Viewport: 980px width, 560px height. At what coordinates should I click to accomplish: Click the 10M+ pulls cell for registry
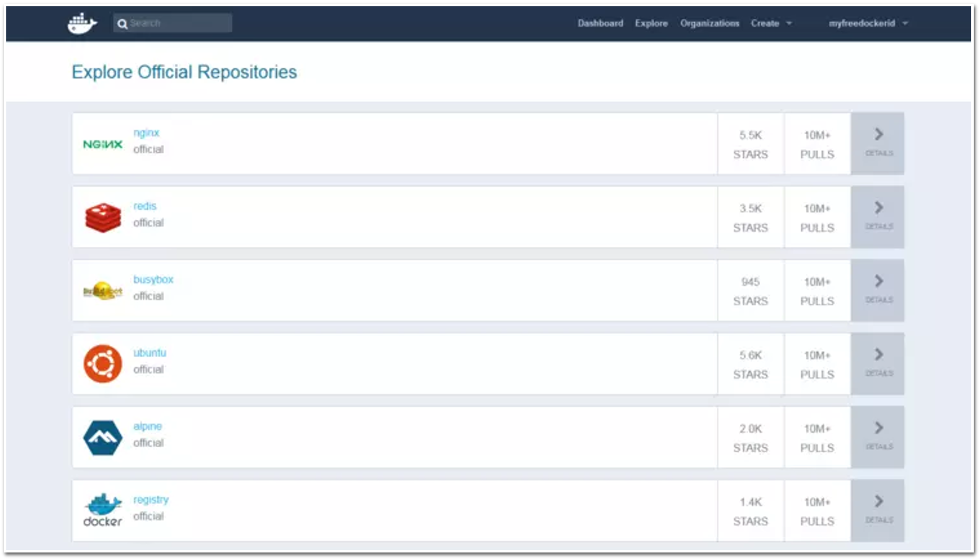[x=817, y=511]
